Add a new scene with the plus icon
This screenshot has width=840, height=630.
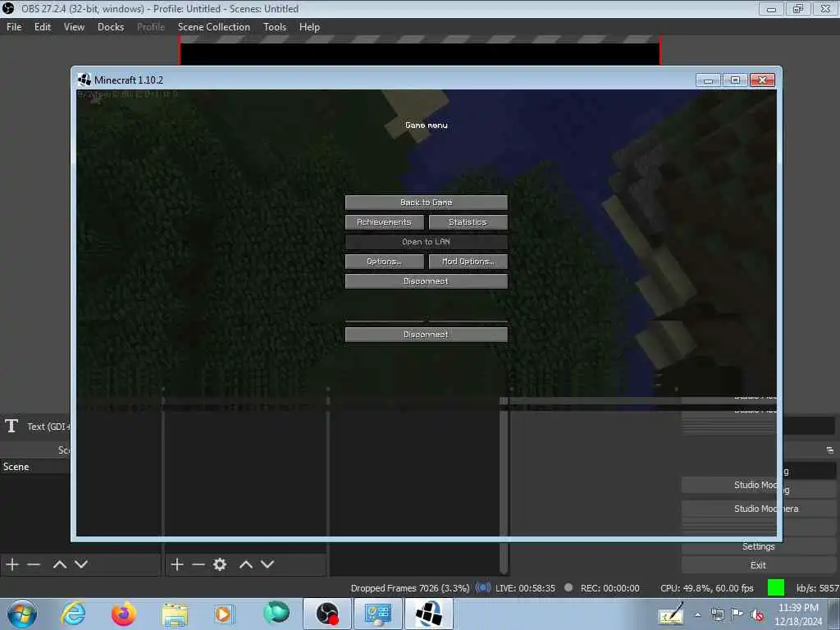pos(12,564)
